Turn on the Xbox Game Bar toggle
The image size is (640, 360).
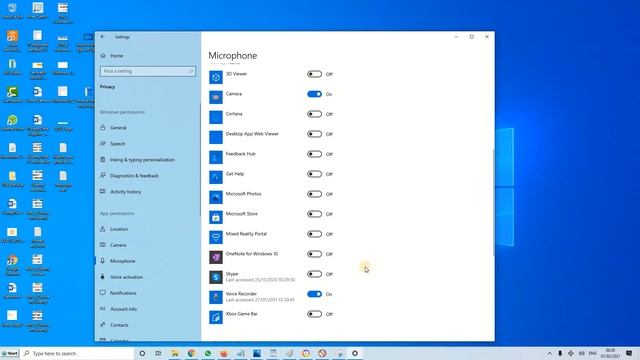314,314
